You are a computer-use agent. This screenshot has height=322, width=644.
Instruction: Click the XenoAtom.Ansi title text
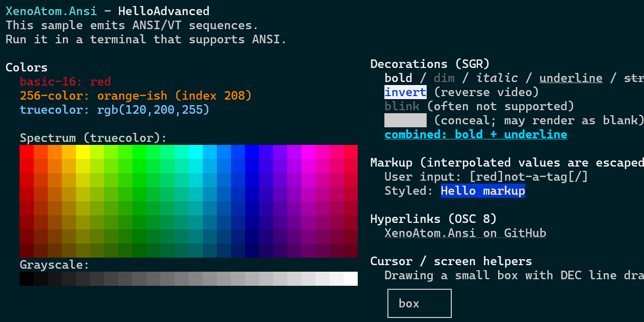pos(50,11)
